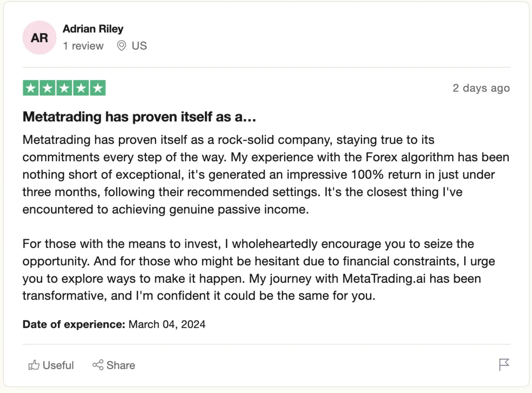
Task: Open the review title "Metatrading has proven itself as a…"
Action: coord(140,117)
